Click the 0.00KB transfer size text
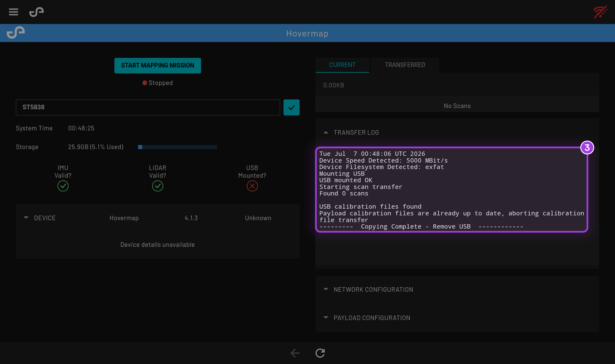Image resolution: width=615 pixels, height=364 pixels. (x=333, y=85)
